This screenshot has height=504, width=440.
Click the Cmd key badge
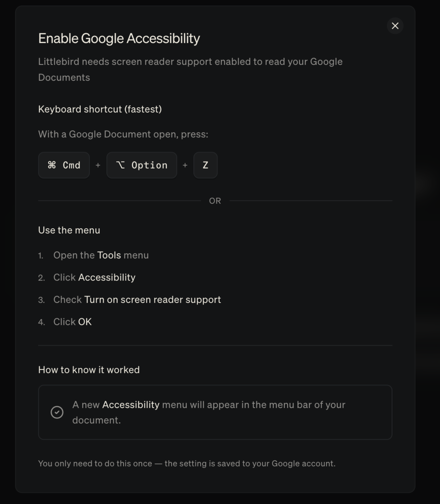[64, 165]
